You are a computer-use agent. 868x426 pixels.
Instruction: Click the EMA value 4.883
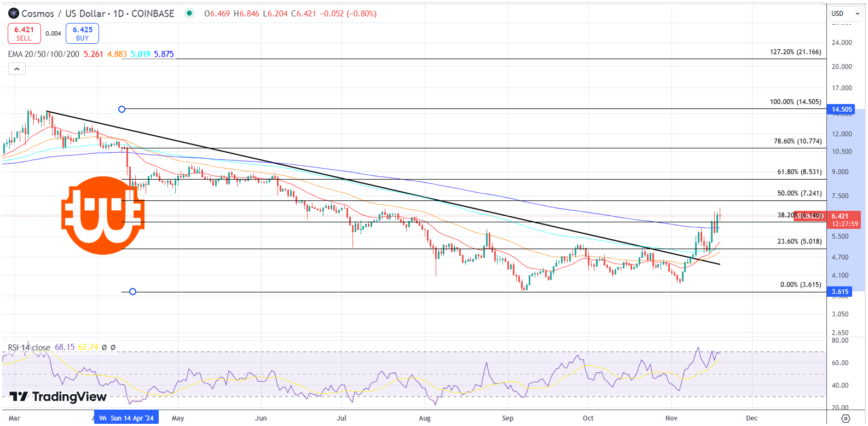point(117,54)
